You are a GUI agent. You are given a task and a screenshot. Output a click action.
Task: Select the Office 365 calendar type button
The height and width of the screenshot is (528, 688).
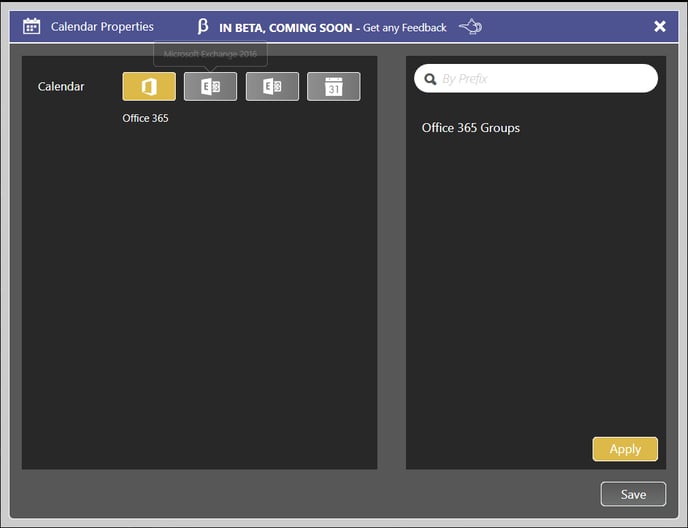click(x=149, y=86)
